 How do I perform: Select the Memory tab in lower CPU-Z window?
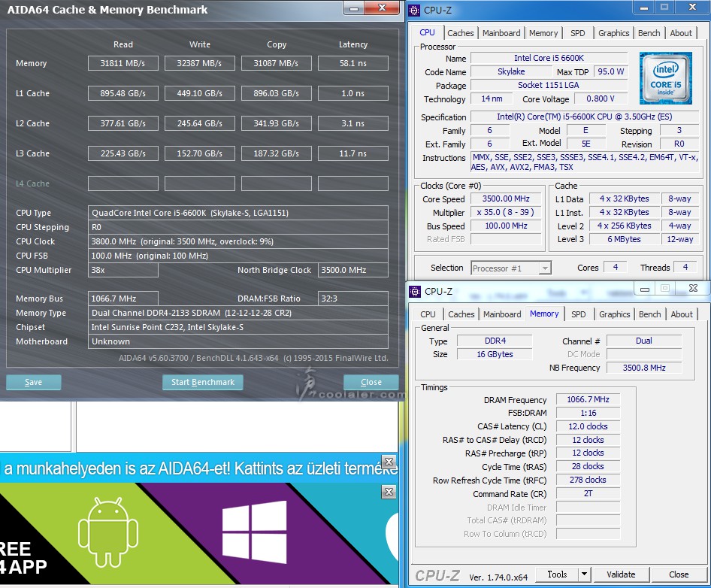coord(544,314)
